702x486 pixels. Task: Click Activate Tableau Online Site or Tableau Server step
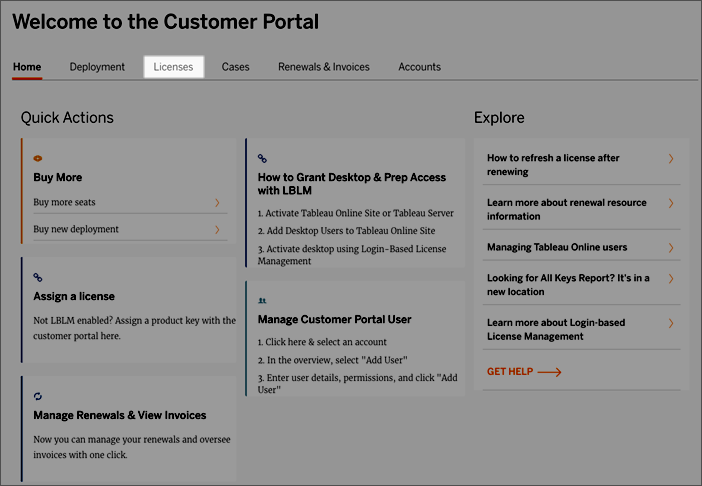click(x=355, y=213)
